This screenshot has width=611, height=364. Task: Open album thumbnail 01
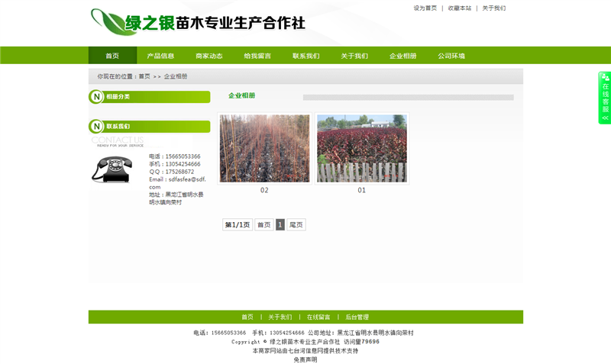click(x=362, y=149)
